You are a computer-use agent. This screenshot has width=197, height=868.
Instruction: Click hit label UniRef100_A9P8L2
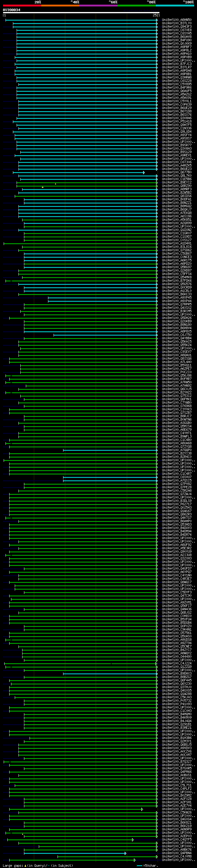(x=177, y=50)
